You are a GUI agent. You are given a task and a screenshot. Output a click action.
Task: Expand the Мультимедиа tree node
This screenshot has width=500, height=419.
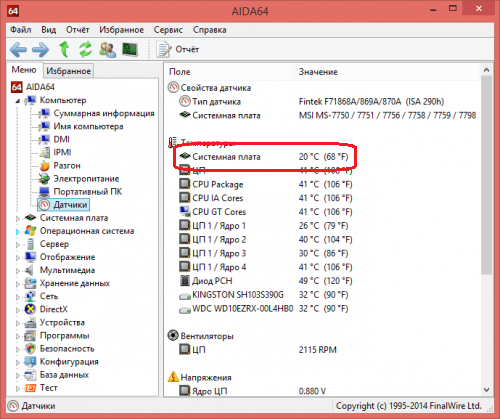(x=18, y=271)
